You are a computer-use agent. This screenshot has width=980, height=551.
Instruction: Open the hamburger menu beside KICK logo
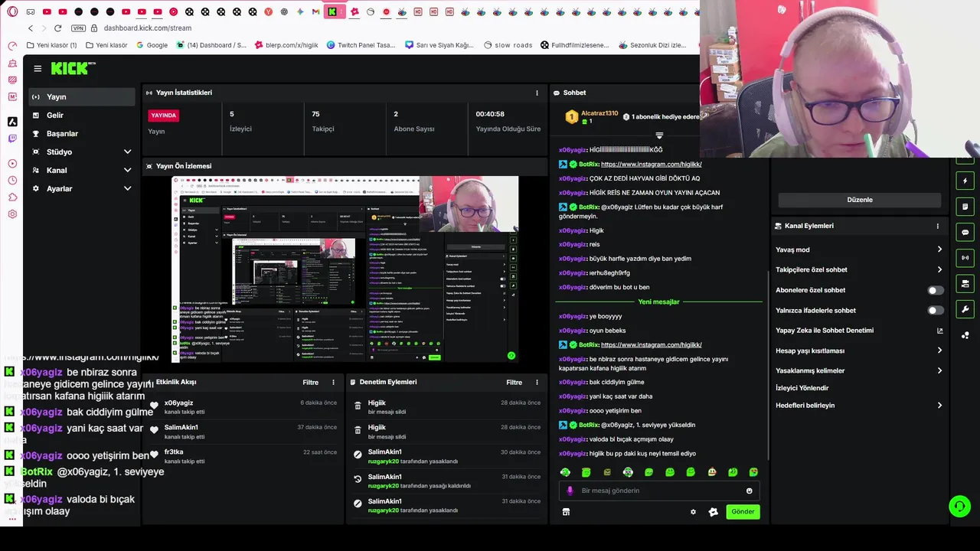[38, 69]
